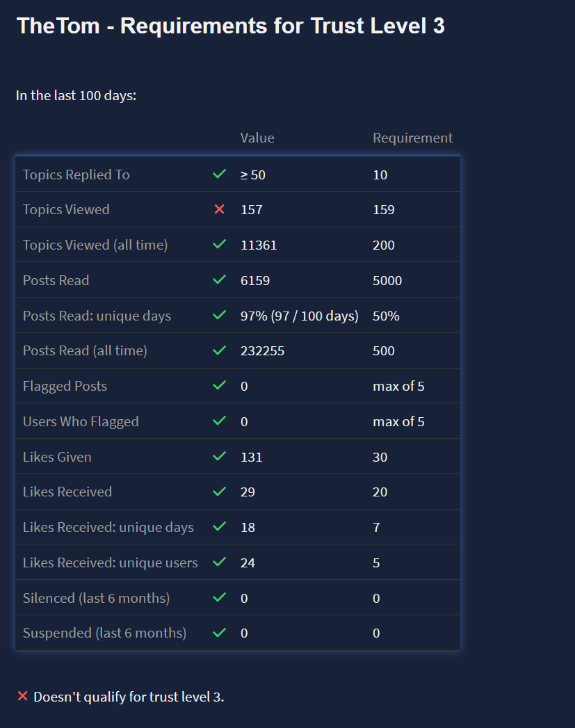Click the checkmark for Flagged Posts row

[220, 386]
